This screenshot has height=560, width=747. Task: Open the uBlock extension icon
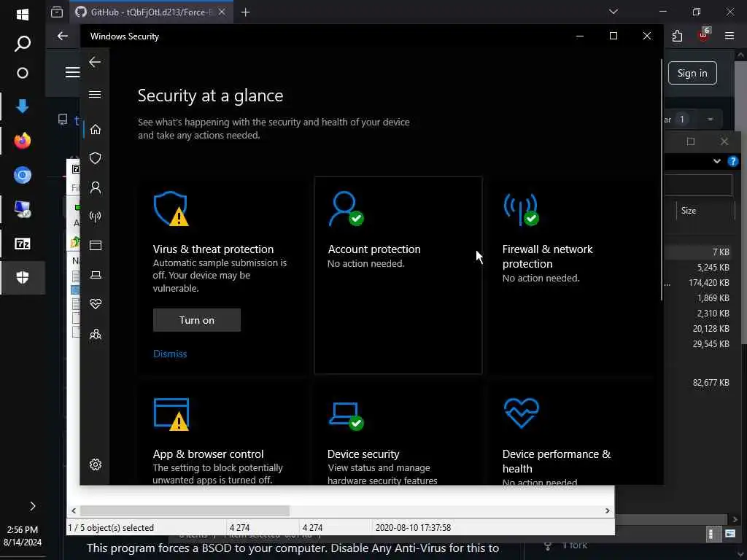point(704,35)
